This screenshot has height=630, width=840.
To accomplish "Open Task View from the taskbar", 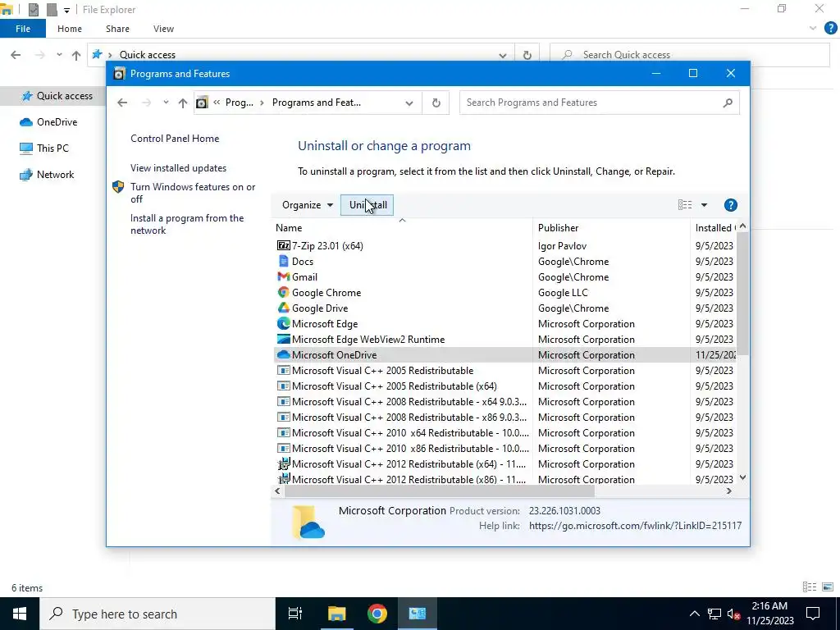I will [294, 614].
